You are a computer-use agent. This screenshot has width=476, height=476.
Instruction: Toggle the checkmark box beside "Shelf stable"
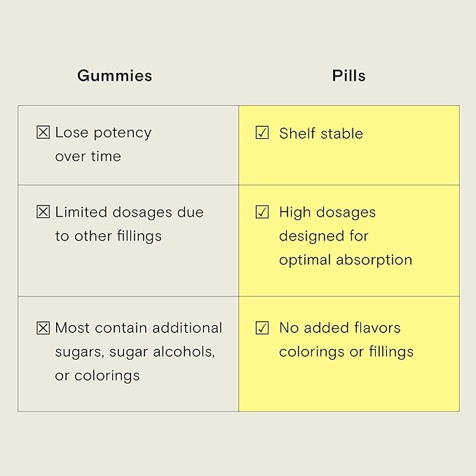point(262,132)
